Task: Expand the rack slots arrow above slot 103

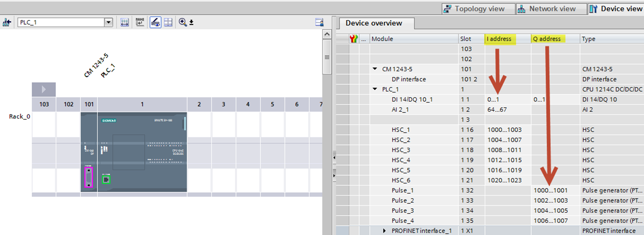Action: pyautogui.click(x=44, y=89)
